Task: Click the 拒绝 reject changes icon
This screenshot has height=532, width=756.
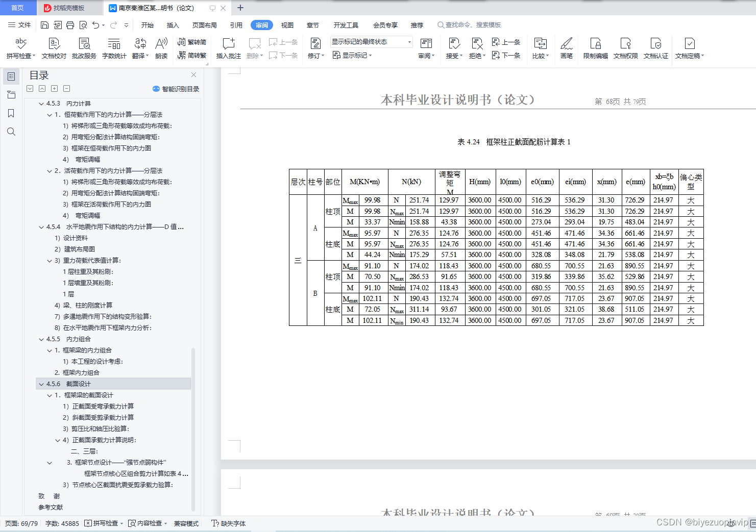Action: (x=477, y=44)
